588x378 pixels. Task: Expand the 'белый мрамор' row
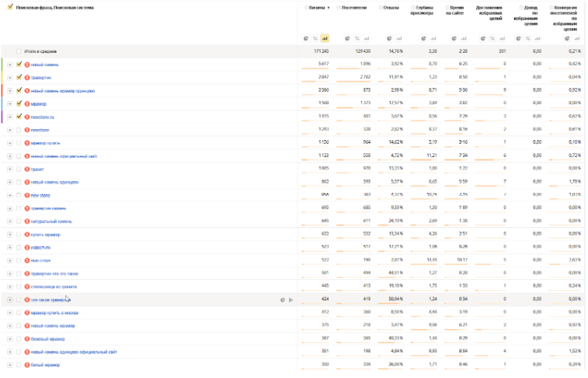tap(10, 365)
